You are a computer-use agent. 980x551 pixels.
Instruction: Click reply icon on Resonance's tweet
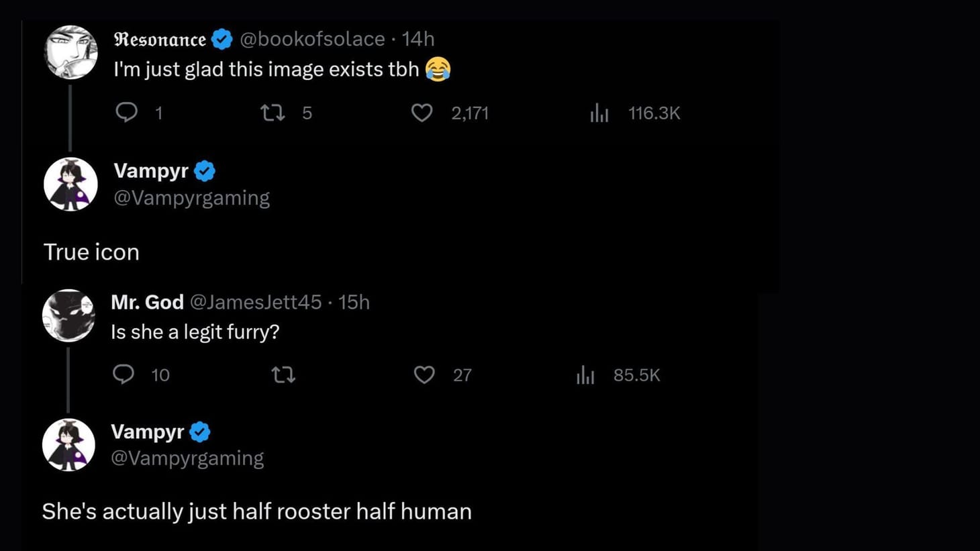click(x=126, y=112)
